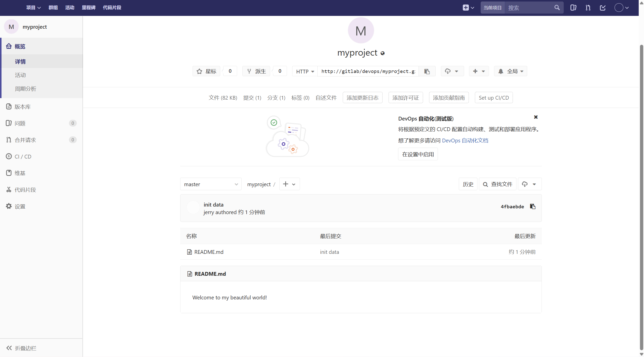The image size is (644, 357).
Task: Click Add Contribution guide (添加贡献指南)
Action: 449,98
